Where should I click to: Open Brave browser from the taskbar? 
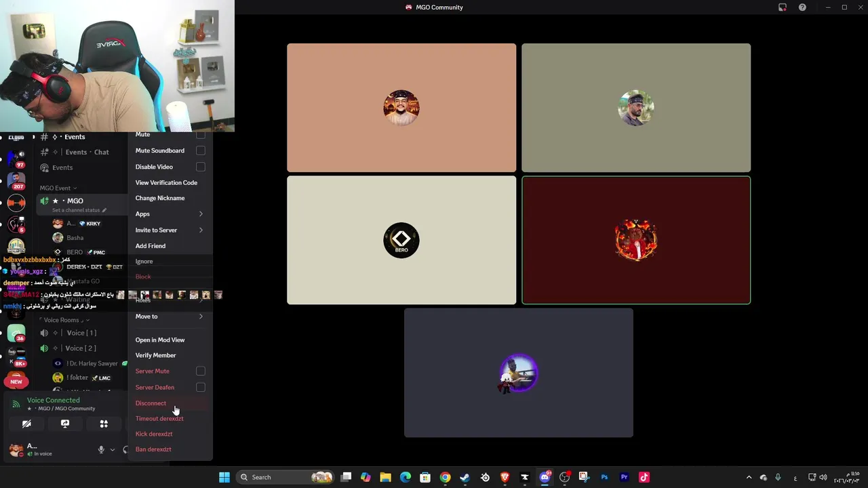(505, 477)
